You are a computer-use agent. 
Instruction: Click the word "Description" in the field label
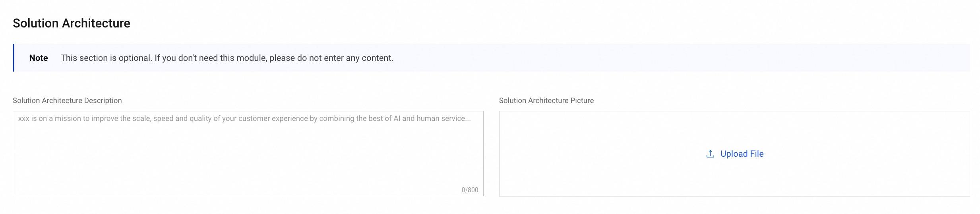click(103, 101)
